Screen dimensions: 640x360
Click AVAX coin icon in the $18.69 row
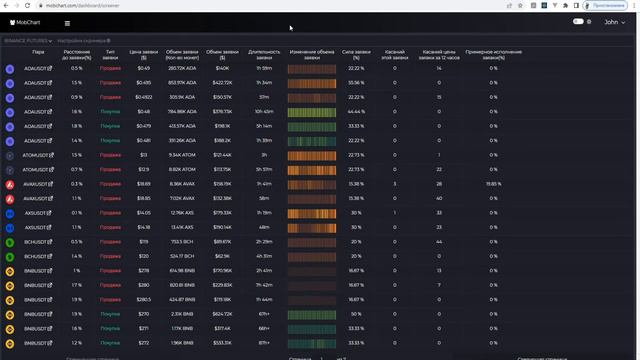coord(10,184)
